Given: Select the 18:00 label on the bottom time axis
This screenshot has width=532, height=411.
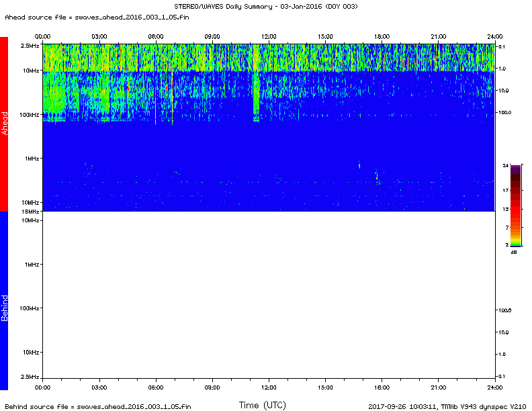Looking at the screenshot, I should click(x=382, y=387).
